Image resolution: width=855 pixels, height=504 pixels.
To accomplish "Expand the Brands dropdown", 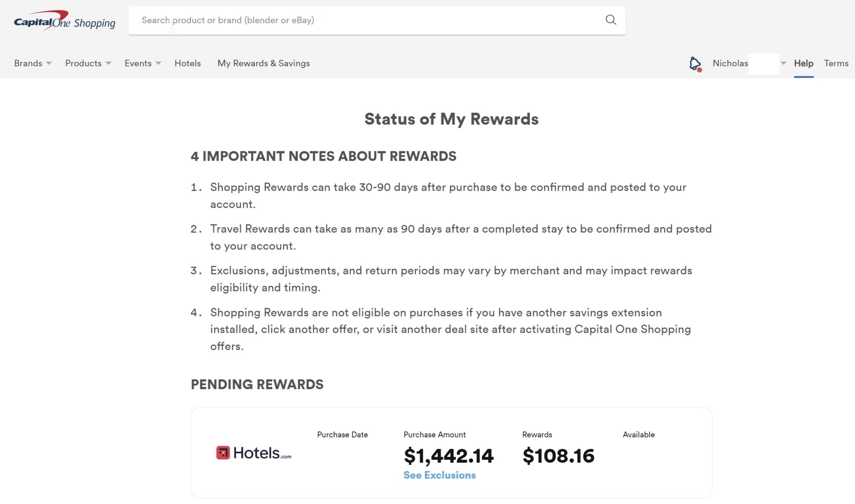I will (28, 63).
